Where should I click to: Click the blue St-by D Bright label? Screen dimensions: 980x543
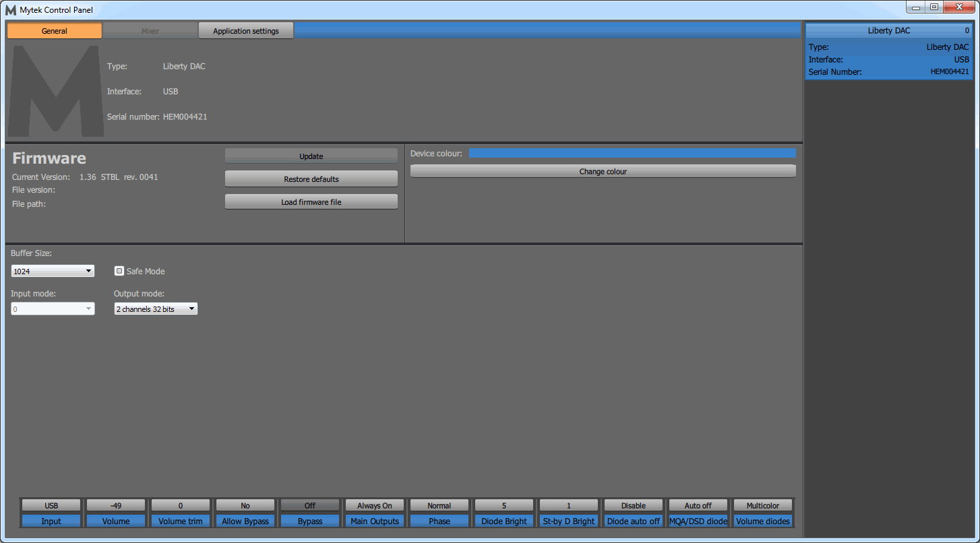(x=569, y=521)
